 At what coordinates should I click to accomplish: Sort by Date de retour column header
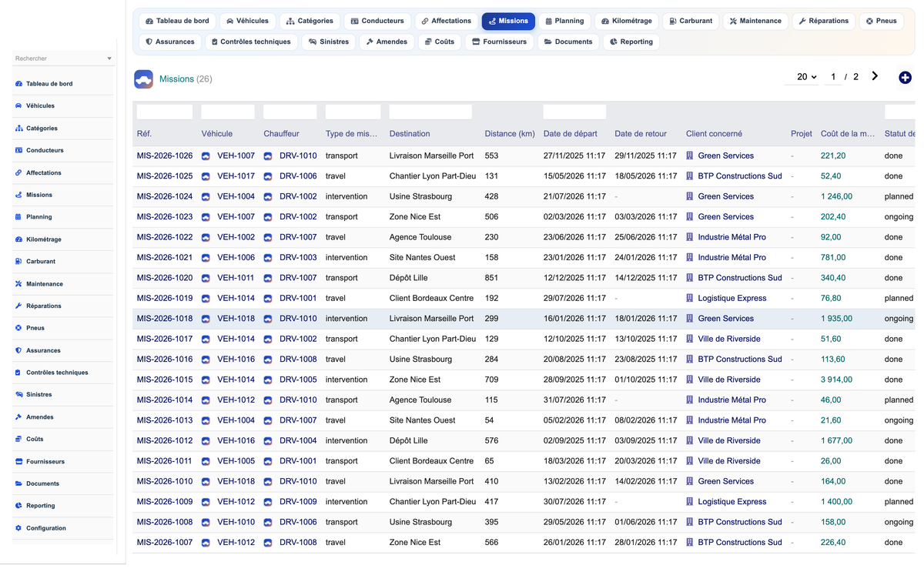click(641, 134)
